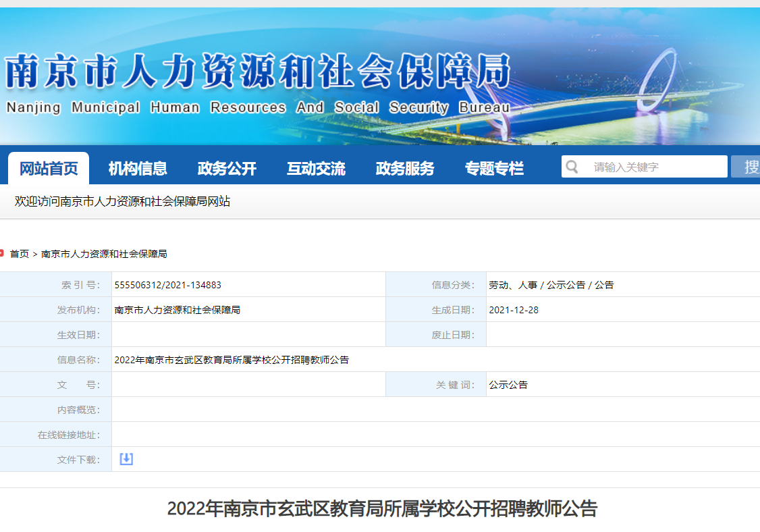Click the 生成日期 label

coord(453,310)
